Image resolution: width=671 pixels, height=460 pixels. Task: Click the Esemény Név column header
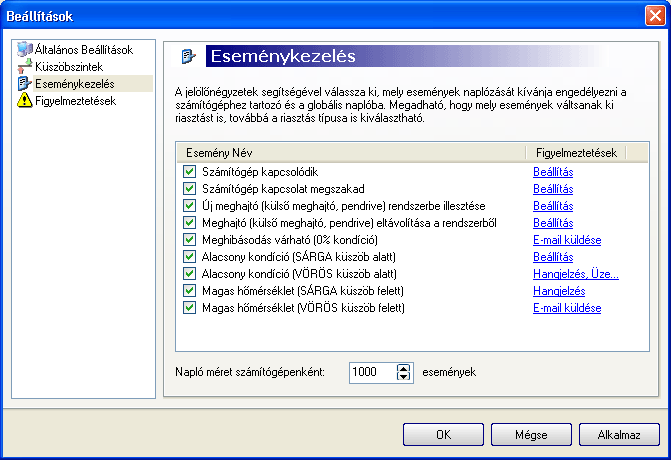[350, 152]
